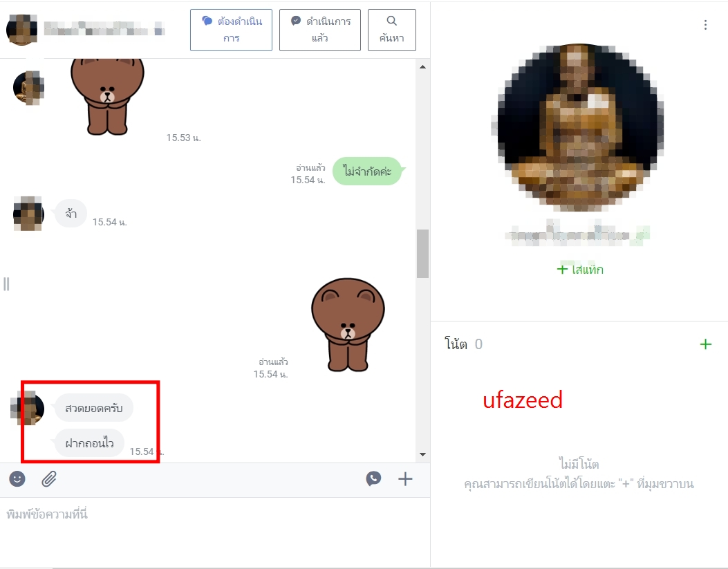Add a new note with the green plus
The image size is (728, 569).
(x=706, y=344)
